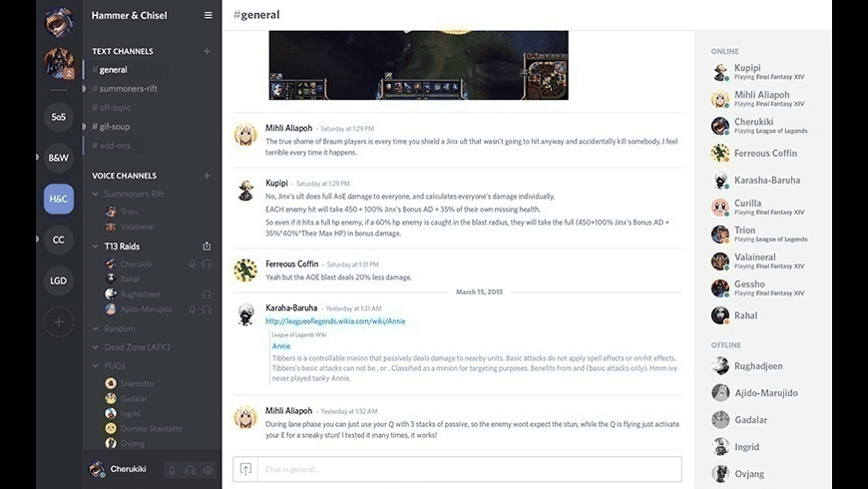Open user settings gear icon

209,470
